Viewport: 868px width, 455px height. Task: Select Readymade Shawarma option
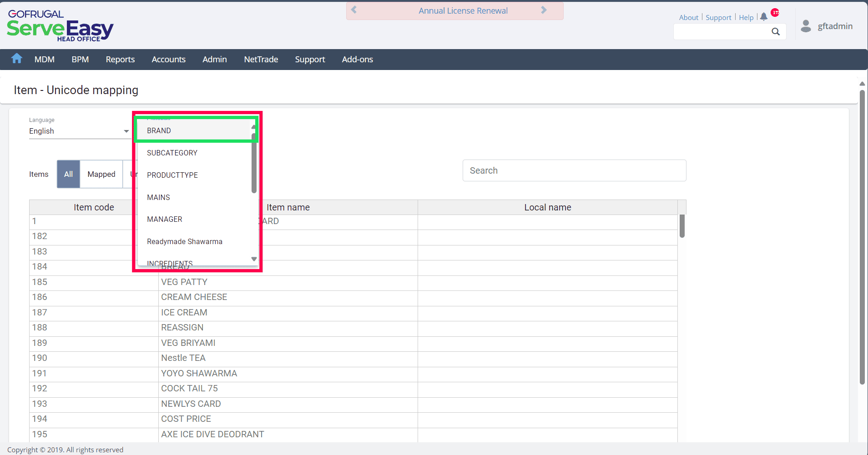194,241
